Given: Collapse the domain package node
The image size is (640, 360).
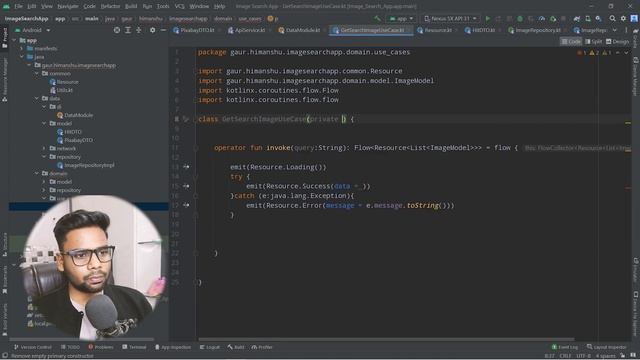Looking at the screenshot, I should tap(37, 173).
